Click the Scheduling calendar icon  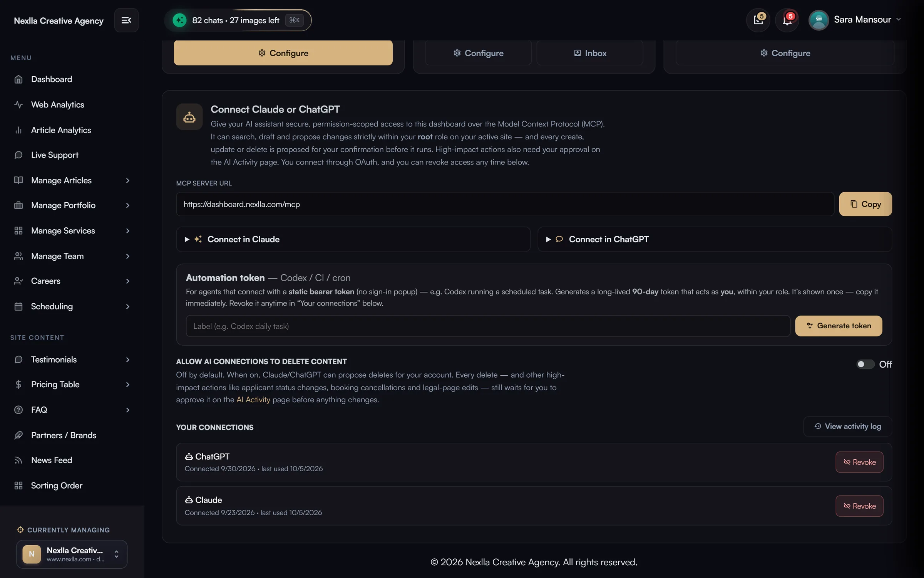18,306
